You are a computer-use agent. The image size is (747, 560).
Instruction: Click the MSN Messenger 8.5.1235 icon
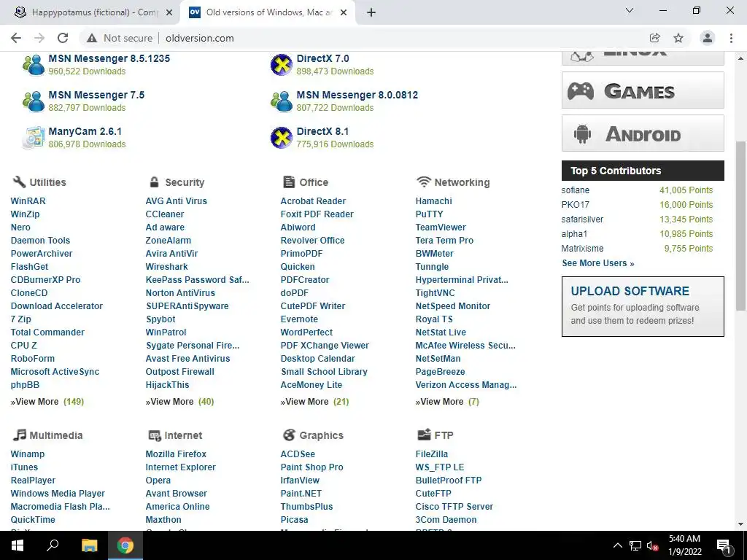(x=34, y=65)
